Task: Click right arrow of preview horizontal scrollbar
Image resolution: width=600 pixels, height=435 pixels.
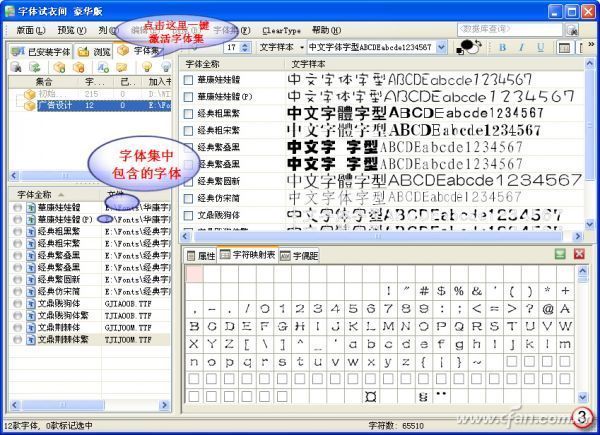Action: (x=578, y=236)
